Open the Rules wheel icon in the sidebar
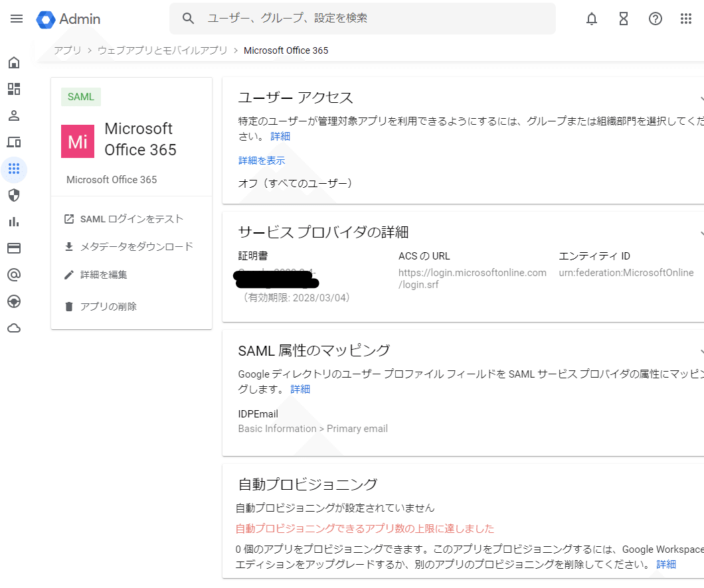The width and height of the screenshot is (704, 588). pyautogui.click(x=14, y=301)
